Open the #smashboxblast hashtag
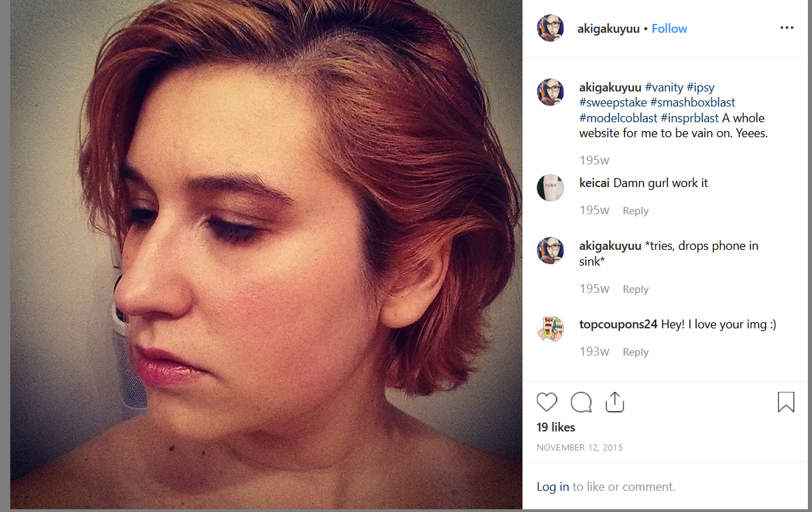This screenshot has height=512, width=812. point(692,102)
